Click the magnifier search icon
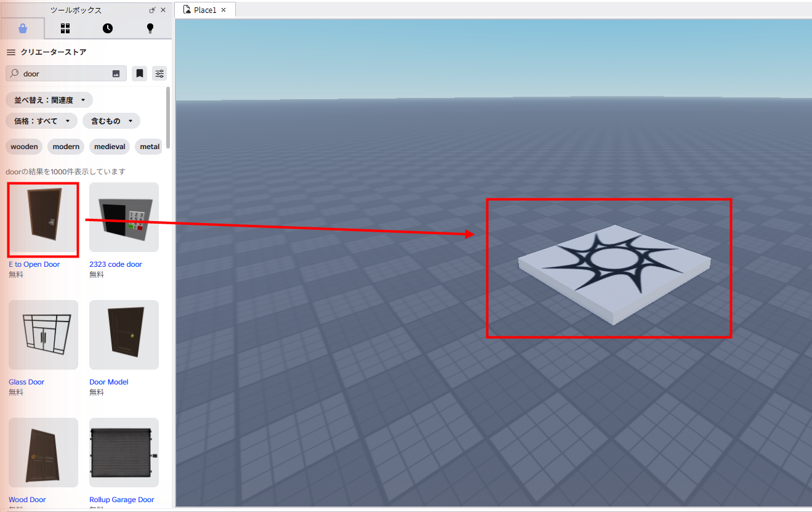 (x=15, y=74)
